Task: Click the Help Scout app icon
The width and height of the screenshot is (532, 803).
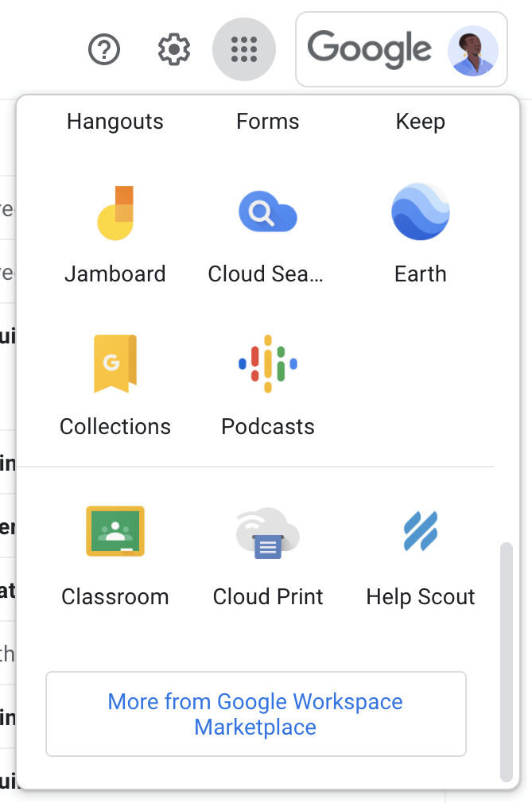Action: [x=421, y=531]
